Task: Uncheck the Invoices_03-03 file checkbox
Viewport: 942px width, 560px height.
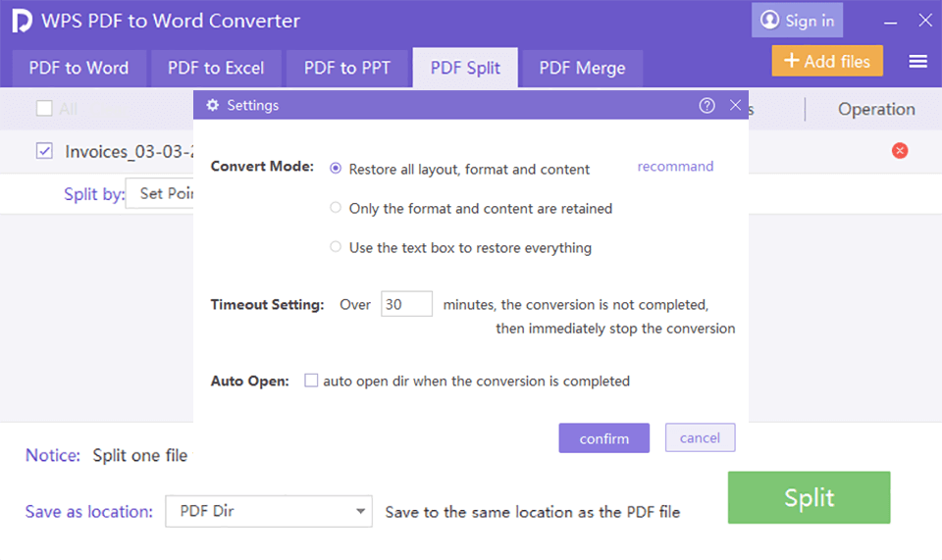Action: pyautogui.click(x=44, y=151)
